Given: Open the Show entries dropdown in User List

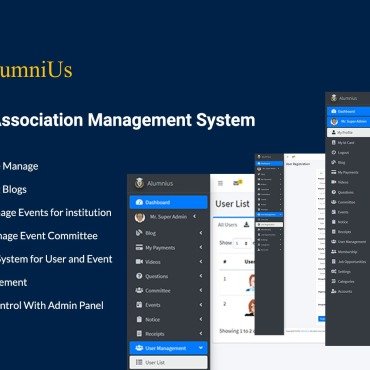Looking at the screenshot, I should (x=242, y=243).
